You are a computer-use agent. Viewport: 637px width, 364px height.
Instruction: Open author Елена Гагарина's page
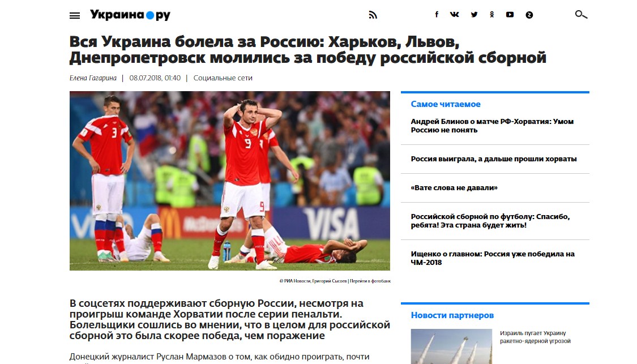click(x=93, y=78)
